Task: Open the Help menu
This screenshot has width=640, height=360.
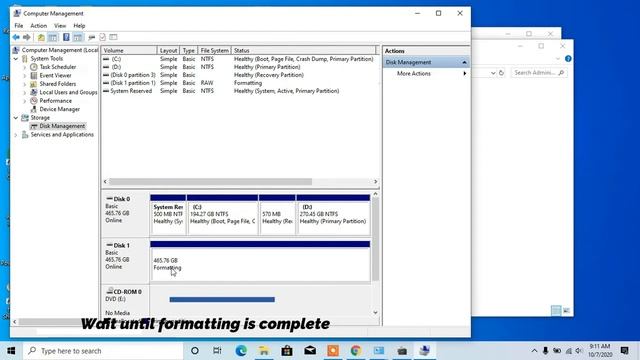Action: tap(79, 26)
